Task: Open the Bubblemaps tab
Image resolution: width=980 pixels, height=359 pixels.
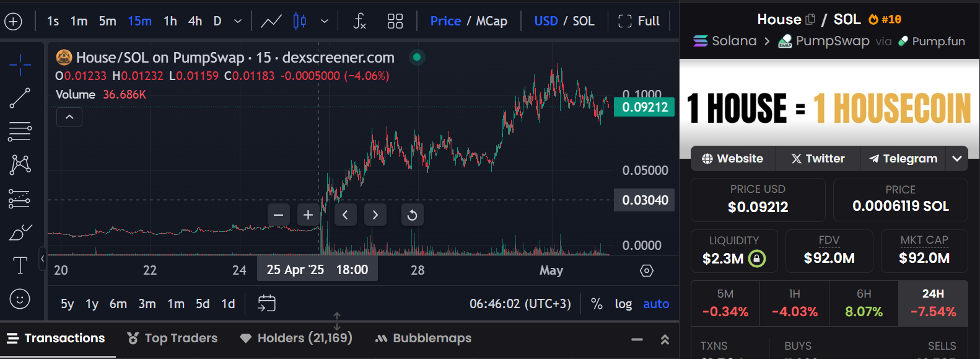Action: (424, 338)
